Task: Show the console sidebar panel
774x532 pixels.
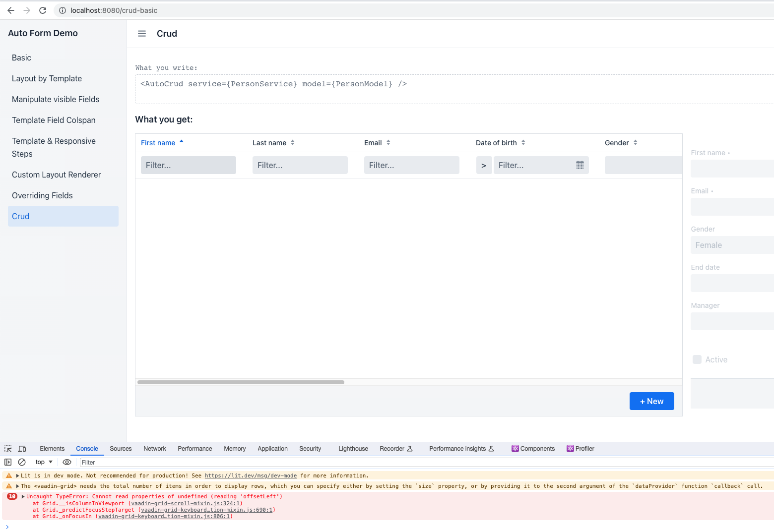Action: 8,462
